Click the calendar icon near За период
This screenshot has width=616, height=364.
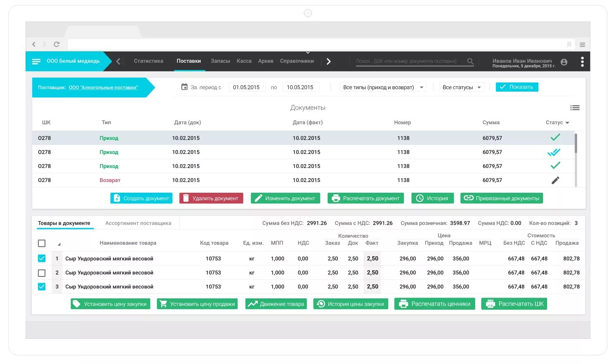tap(184, 87)
